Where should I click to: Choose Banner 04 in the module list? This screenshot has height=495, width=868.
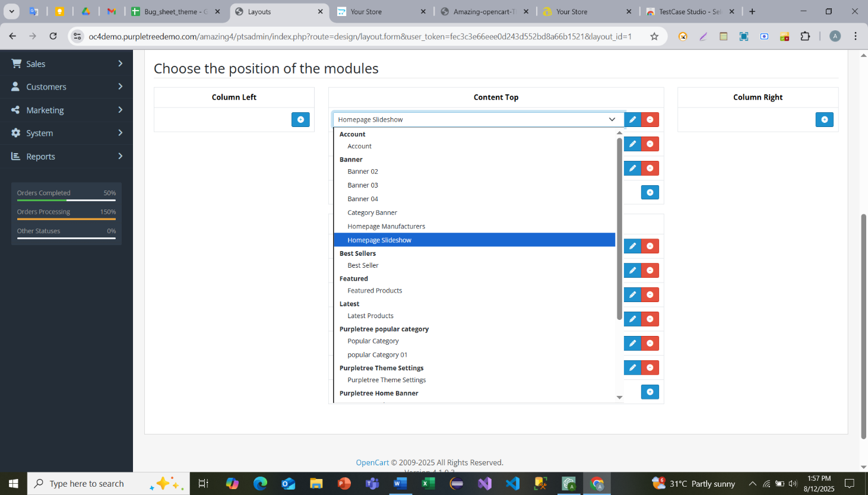pos(474,199)
